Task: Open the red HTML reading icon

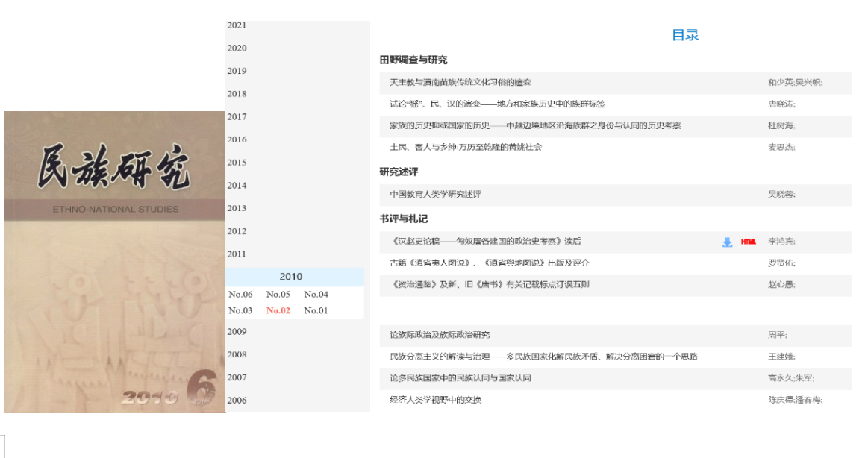Action: pyautogui.click(x=749, y=241)
